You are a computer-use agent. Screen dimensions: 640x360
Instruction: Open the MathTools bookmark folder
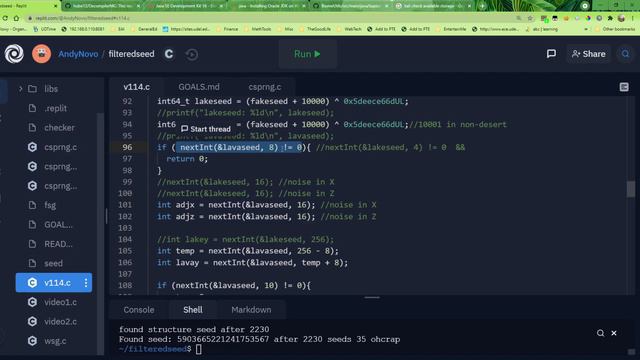[x=258, y=29]
